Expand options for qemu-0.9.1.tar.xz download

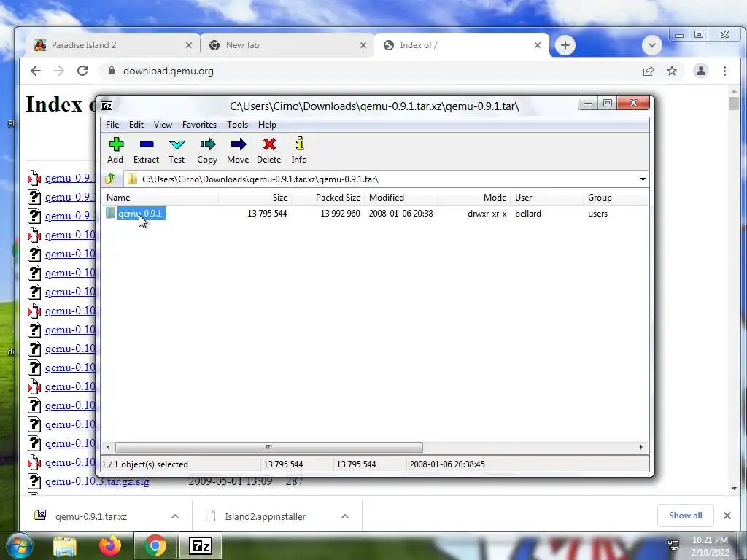[175, 516]
